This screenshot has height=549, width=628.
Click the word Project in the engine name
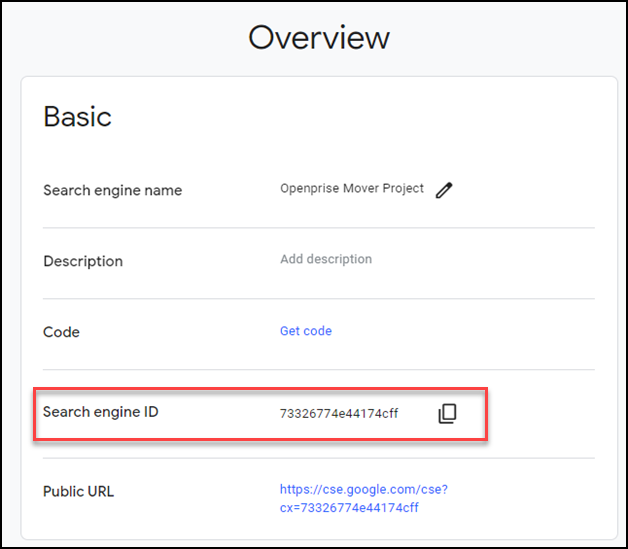(402, 189)
